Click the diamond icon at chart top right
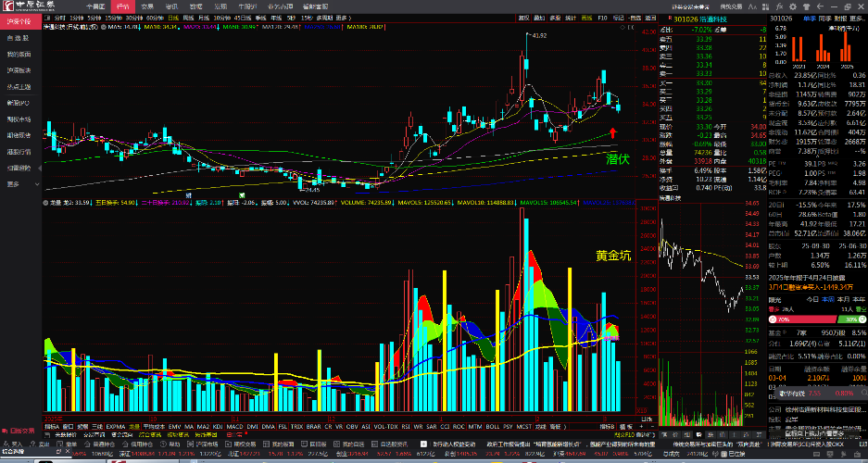This screenshot has width=868, height=463. coord(623,27)
